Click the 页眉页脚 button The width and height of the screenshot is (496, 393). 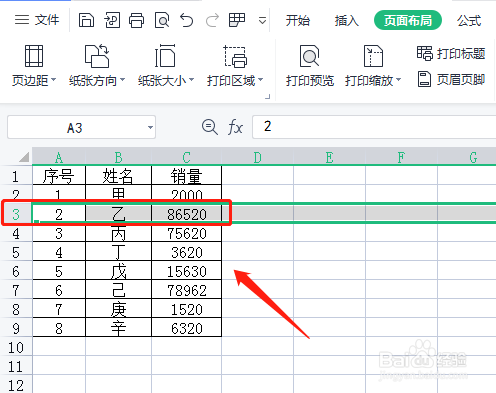coord(451,80)
